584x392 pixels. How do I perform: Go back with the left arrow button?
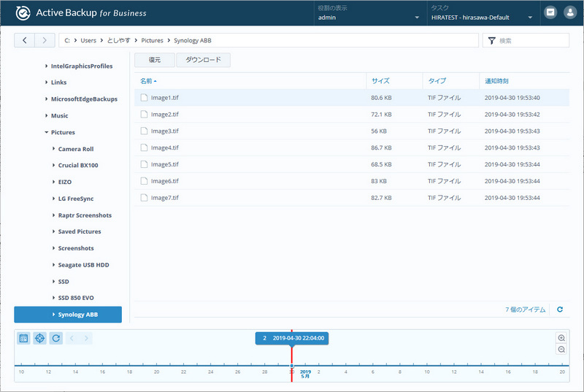pyautogui.click(x=25, y=40)
